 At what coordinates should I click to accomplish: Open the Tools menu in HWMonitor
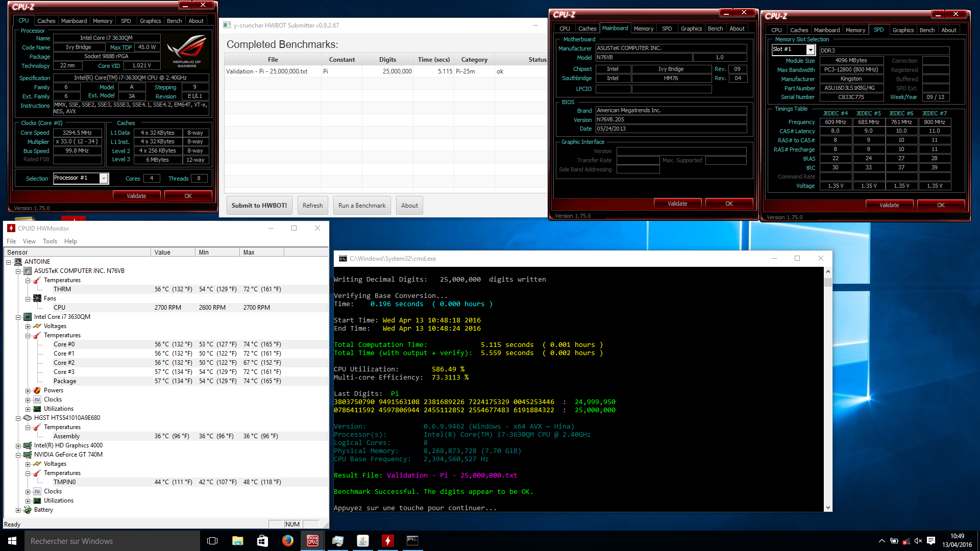point(50,241)
